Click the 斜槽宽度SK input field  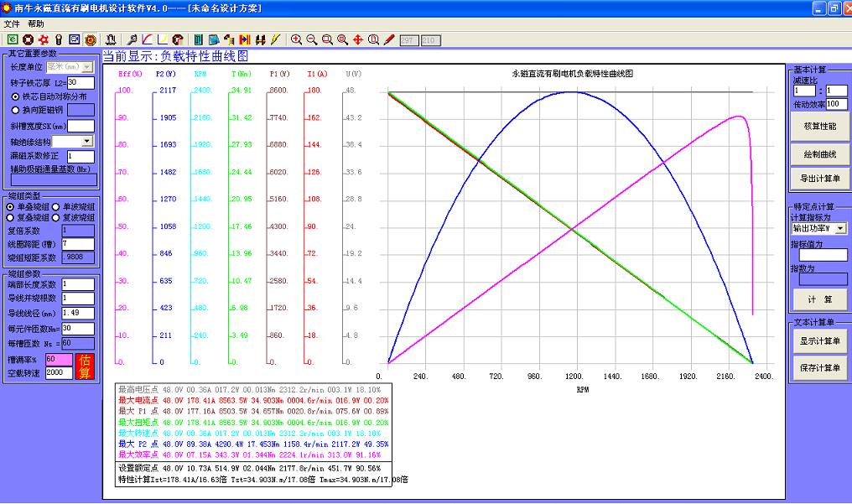[x=81, y=126]
